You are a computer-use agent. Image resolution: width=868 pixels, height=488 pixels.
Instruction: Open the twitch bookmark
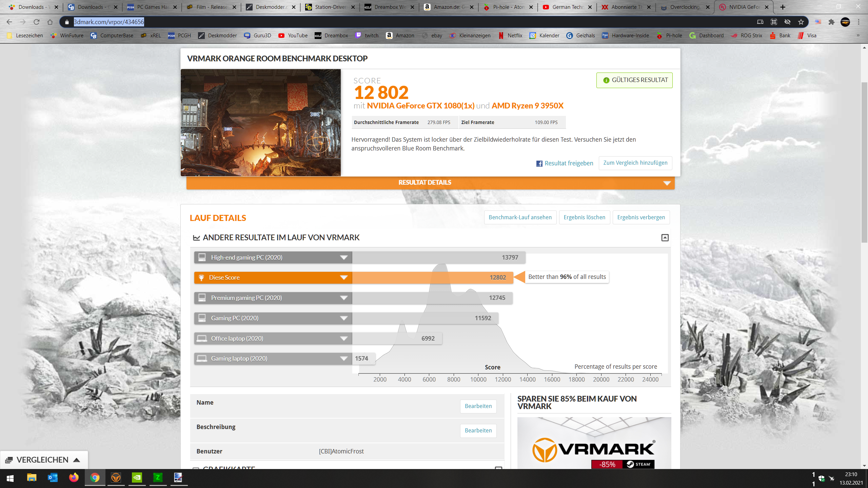pos(367,36)
